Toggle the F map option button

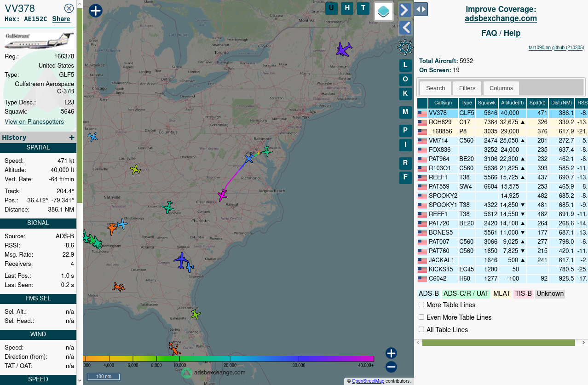point(405,178)
